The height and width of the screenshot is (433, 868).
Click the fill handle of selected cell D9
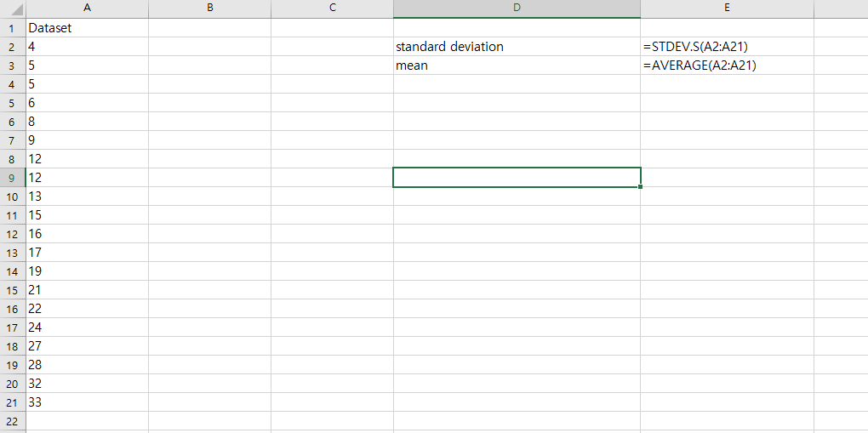click(641, 187)
